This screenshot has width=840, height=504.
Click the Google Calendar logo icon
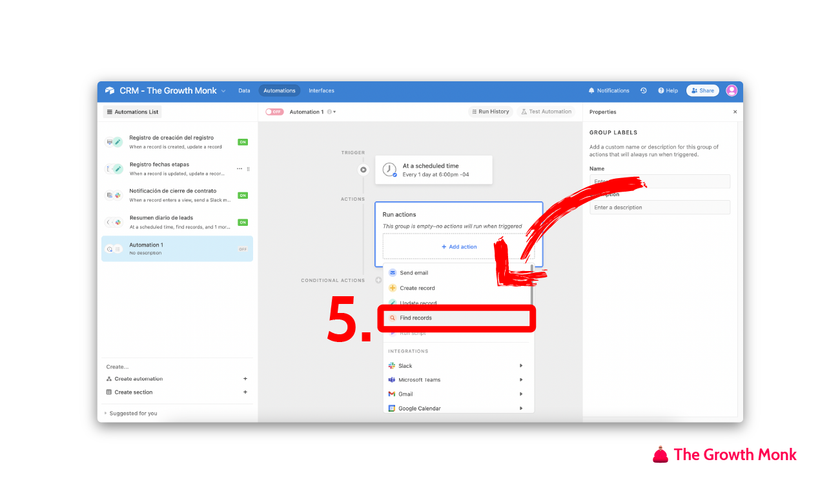392,408
